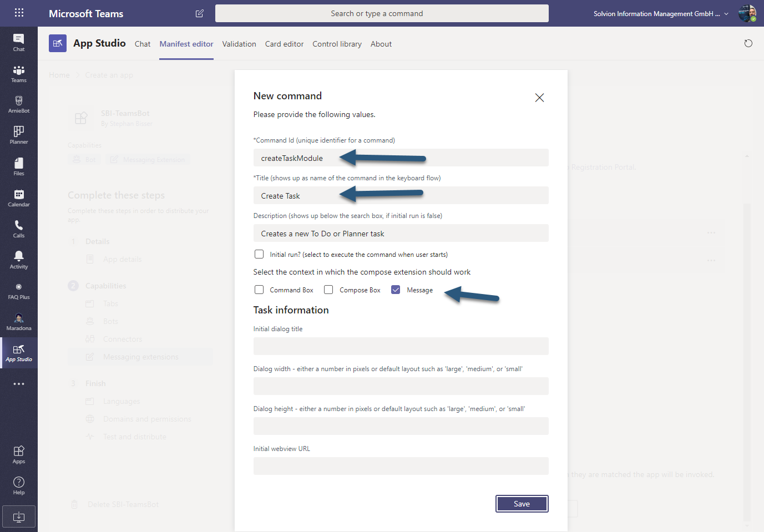Open Maradona app in the sidebar

coord(19,322)
